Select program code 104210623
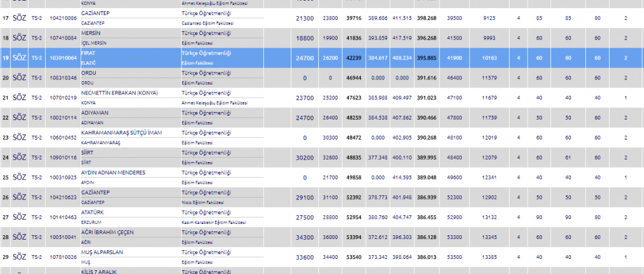The height and width of the screenshot is (274, 644). click(62, 197)
